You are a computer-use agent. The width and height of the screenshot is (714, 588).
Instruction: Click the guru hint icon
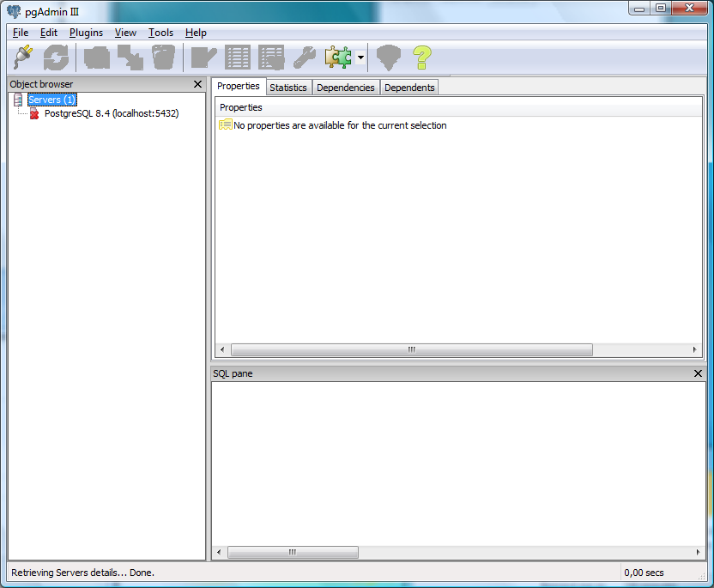click(389, 58)
